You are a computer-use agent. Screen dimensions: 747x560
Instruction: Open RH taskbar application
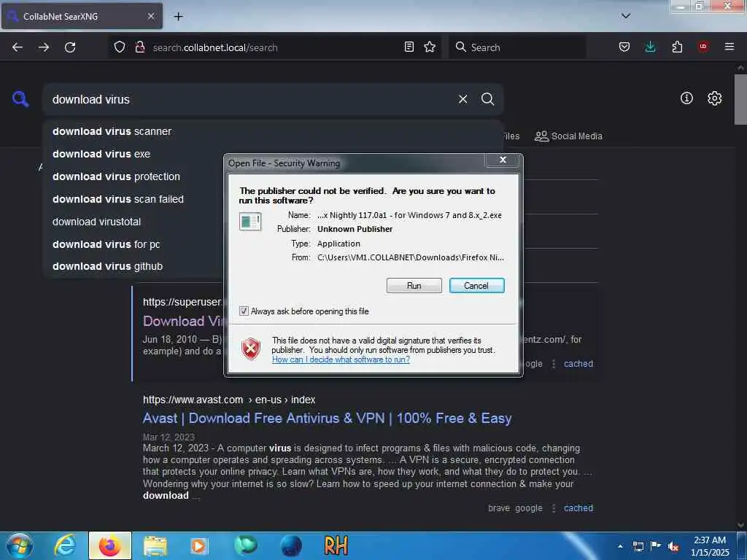point(336,545)
